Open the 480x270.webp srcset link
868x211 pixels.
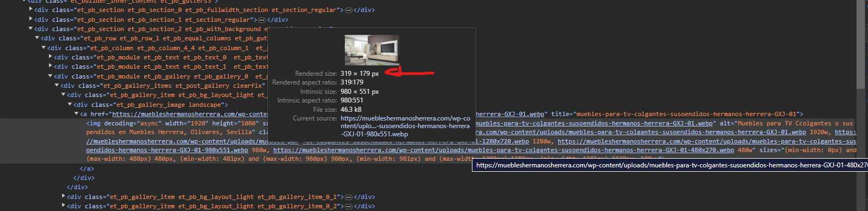pyautogui.click(x=504, y=150)
